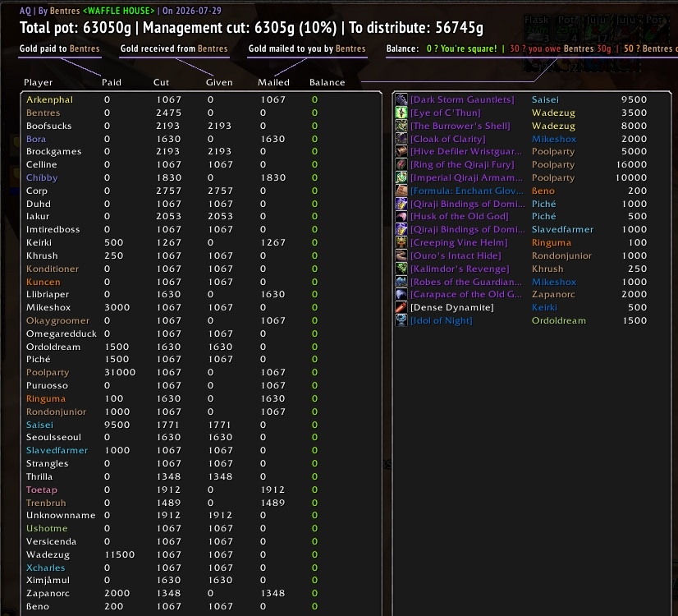
Task: Click the Dark Storm Gauntlets item icon
Action: [401, 99]
